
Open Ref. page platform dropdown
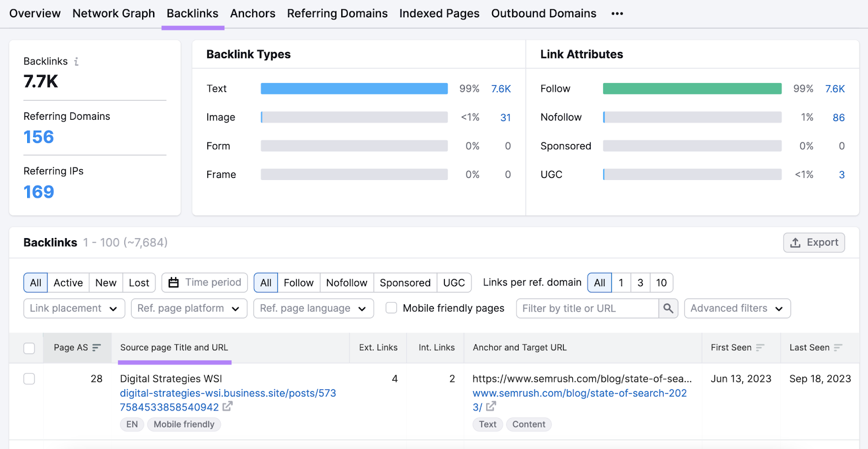coord(189,309)
